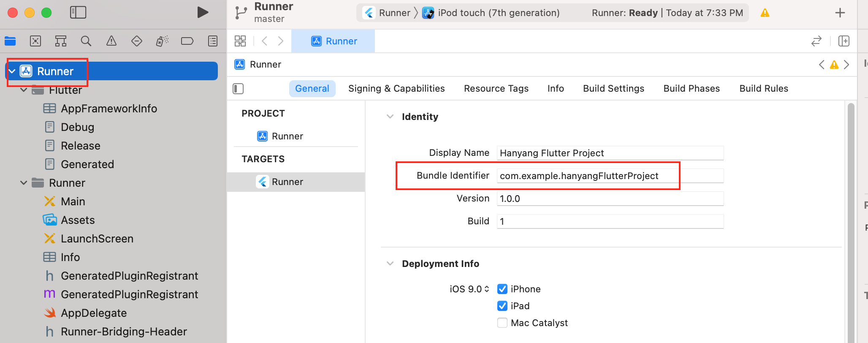Select Runner under PROJECT
868x343 pixels.
pos(280,136)
